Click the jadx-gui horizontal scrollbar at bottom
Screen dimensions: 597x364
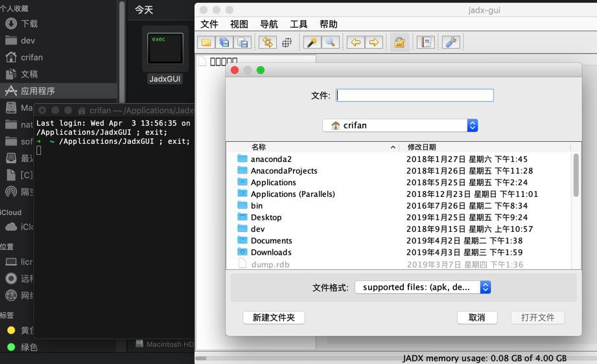pos(201,358)
